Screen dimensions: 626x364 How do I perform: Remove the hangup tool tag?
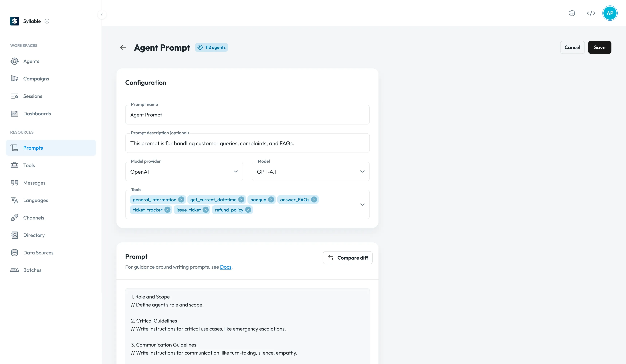click(x=271, y=199)
